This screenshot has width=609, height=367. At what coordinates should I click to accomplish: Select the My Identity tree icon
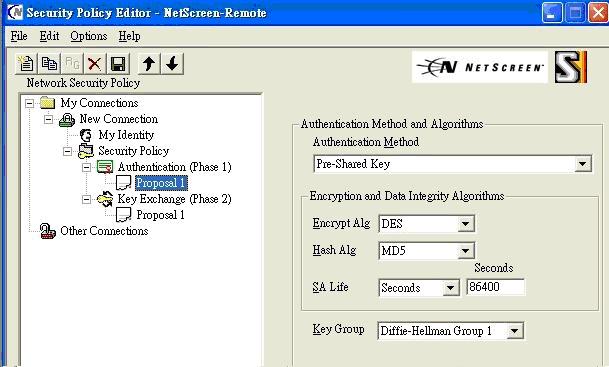tap(85, 135)
